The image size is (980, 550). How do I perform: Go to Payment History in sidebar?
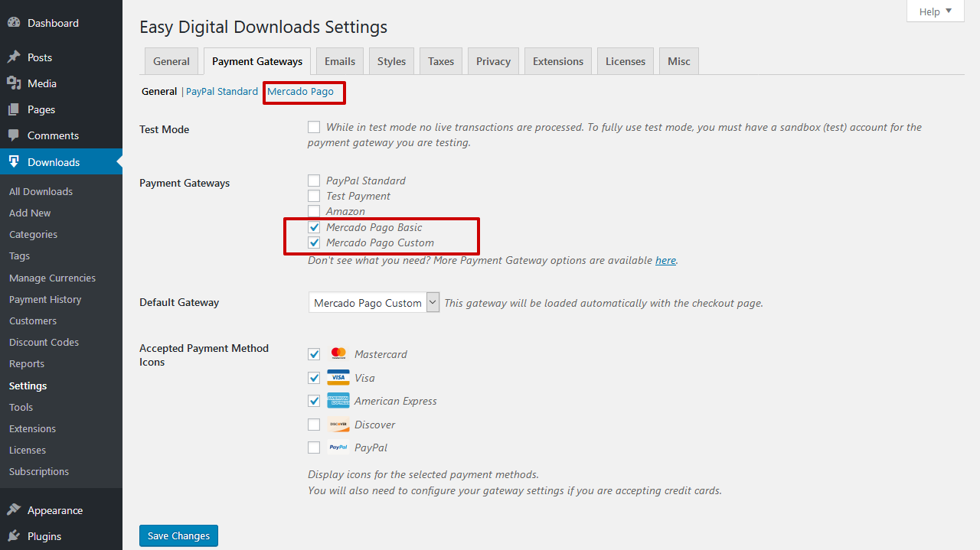coord(45,299)
